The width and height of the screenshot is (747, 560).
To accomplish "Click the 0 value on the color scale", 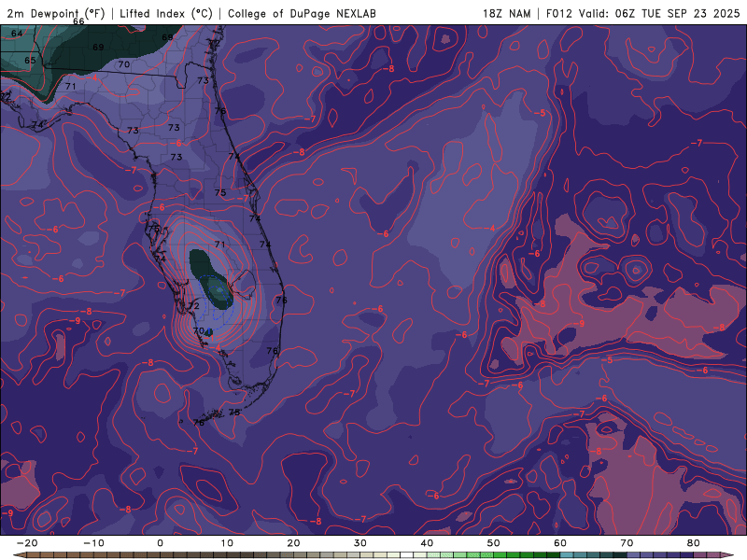I will [160, 543].
